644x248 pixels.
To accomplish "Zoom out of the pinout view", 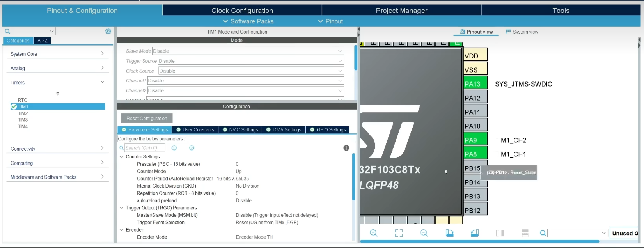I will (424, 233).
